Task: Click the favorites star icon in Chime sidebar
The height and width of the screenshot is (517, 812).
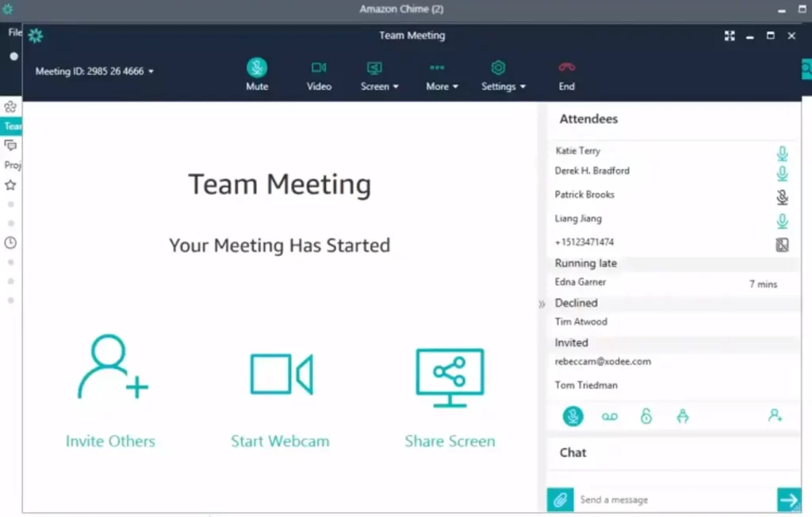Action: [10, 185]
